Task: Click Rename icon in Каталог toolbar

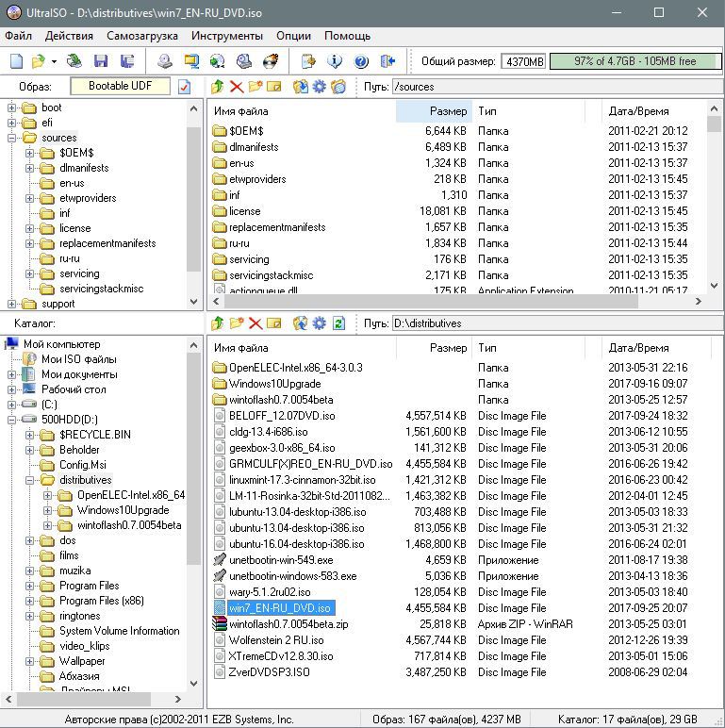Action: point(273,323)
